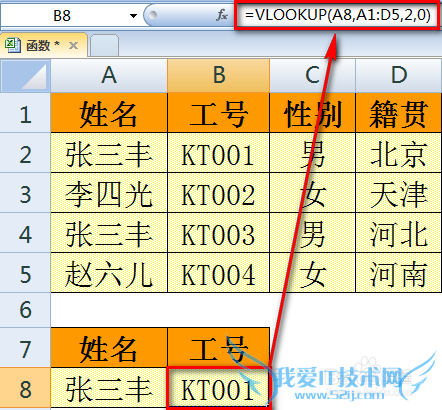Click the Excel file icon on 函数 tab

[13, 45]
